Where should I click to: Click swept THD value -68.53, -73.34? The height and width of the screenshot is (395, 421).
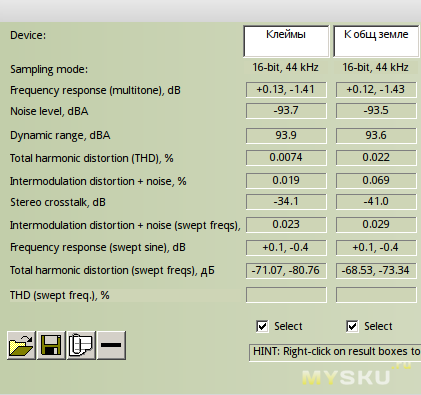(x=376, y=270)
